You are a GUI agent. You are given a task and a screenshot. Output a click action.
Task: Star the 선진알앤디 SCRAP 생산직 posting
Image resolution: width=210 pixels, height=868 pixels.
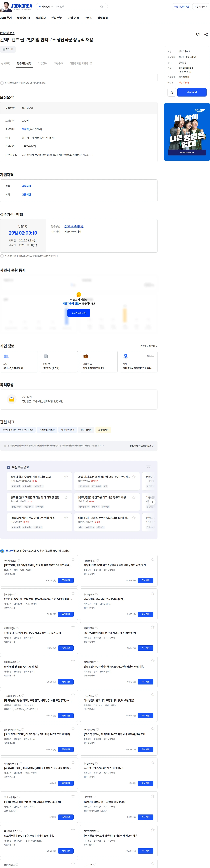[x=152, y=661]
